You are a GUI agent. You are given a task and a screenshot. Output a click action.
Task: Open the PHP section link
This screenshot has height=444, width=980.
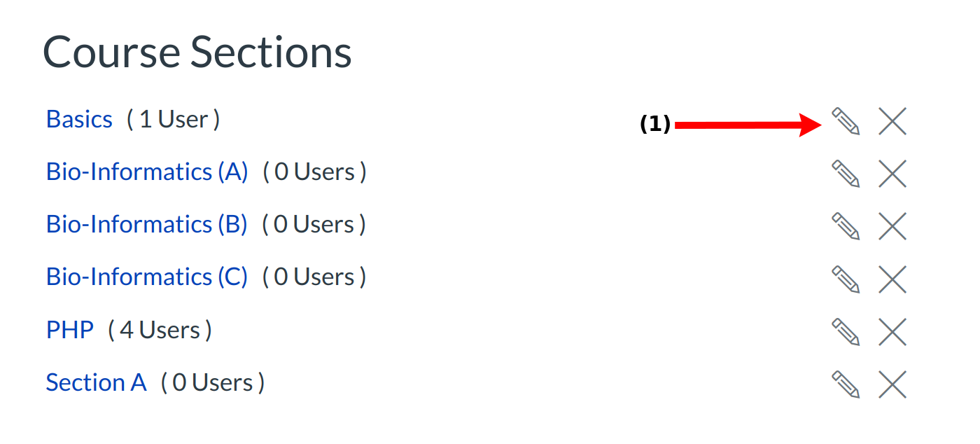pos(70,330)
